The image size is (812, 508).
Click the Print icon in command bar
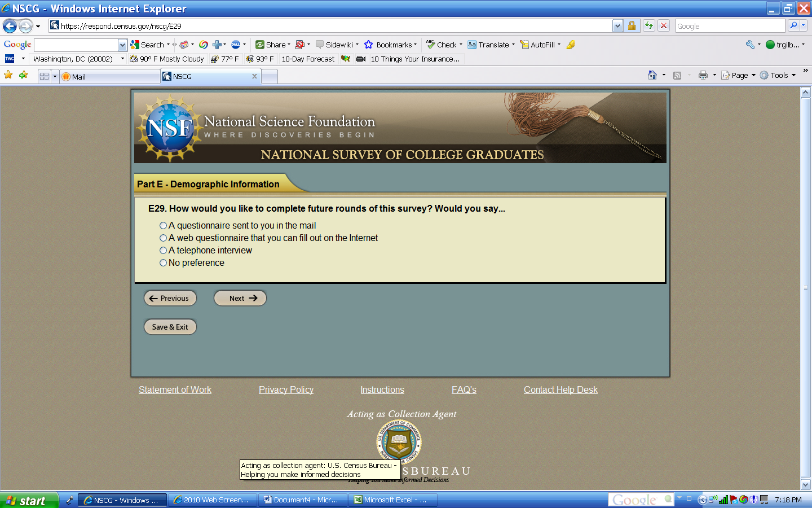[x=703, y=75]
